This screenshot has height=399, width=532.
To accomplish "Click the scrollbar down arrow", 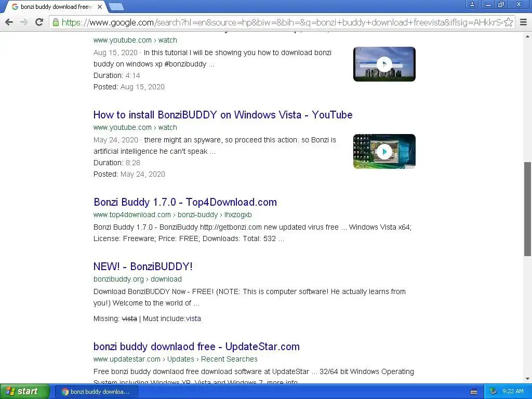I will click(527, 379).
